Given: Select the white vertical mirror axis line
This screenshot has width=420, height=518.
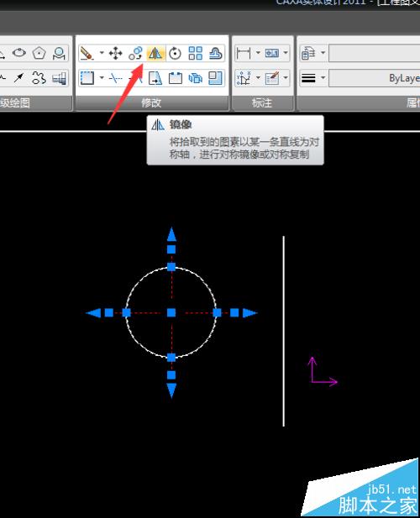Looking at the screenshot, I should click(x=284, y=331).
